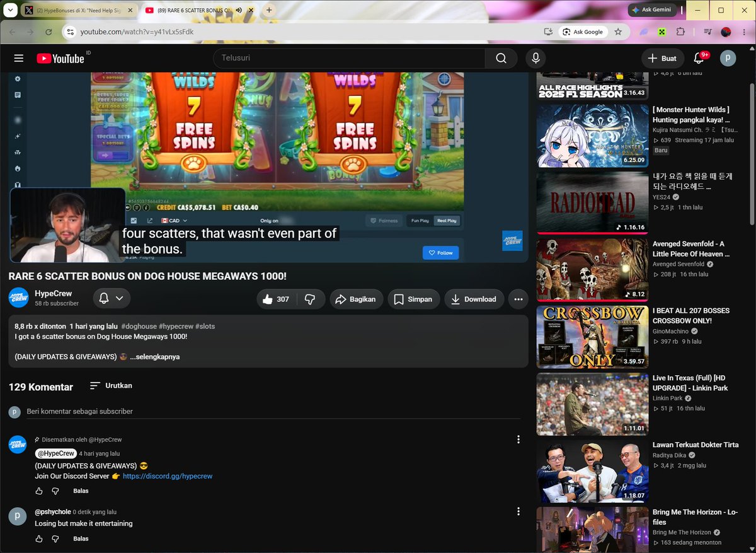Start voice search with the microphone
This screenshot has height=553, width=756.
pyautogui.click(x=535, y=58)
